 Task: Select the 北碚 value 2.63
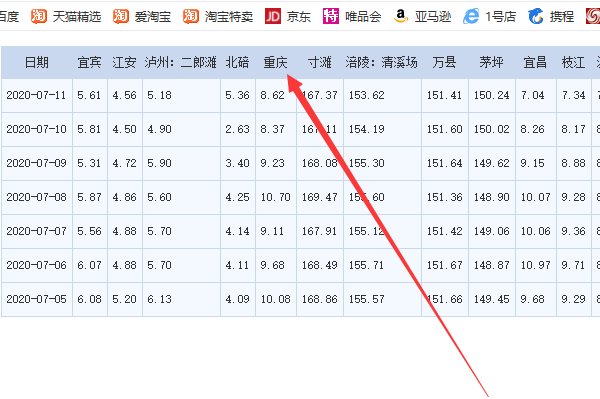coord(237,129)
